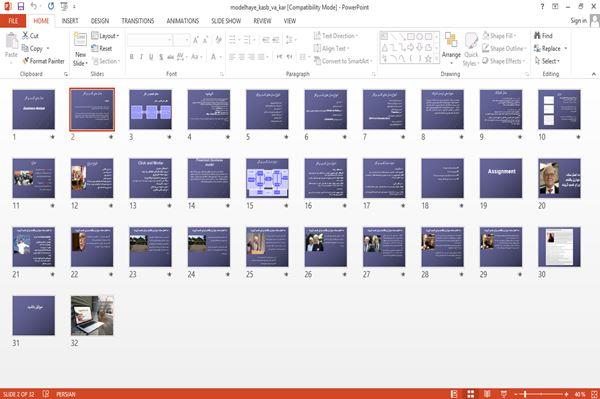Screen dimensions: 600x399
Task: Open the font name combo box
Action: (149, 40)
